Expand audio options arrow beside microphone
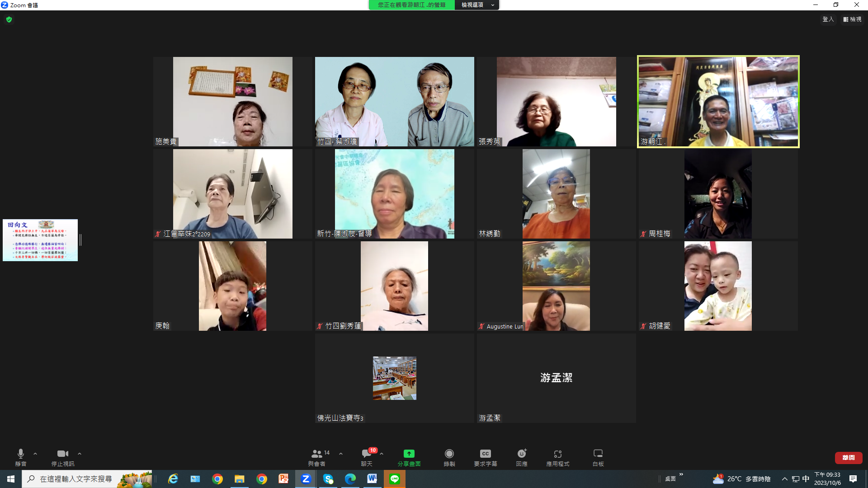The height and width of the screenshot is (488, 868). pos(35,454)
